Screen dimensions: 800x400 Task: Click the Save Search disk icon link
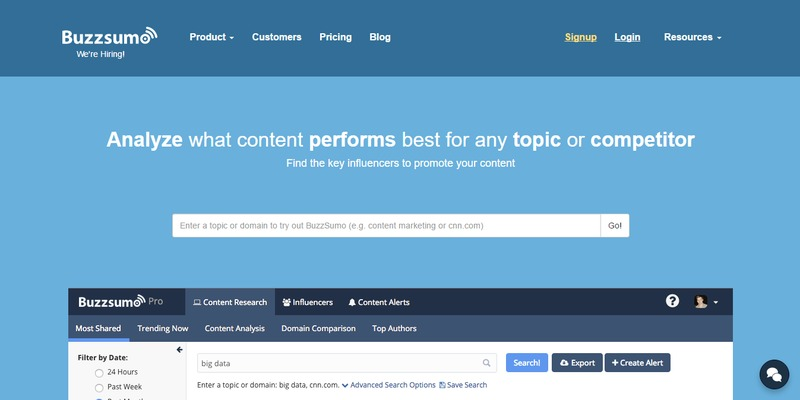point(463,385)
